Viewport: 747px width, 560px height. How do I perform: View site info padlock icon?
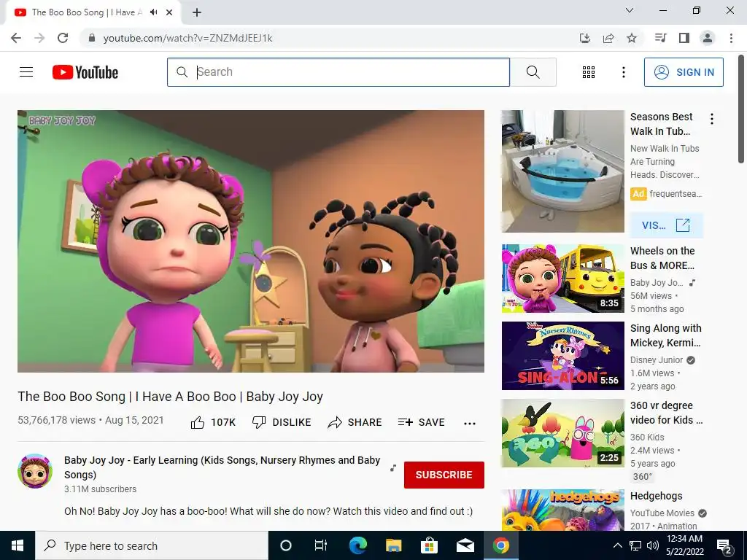[x=92, y=38]
